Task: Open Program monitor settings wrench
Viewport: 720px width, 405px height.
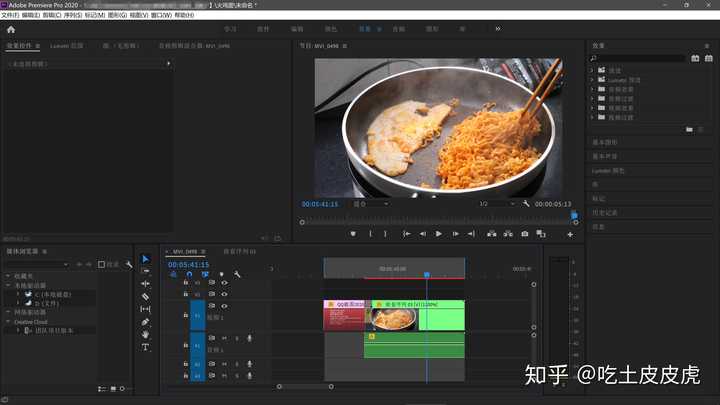Action: [526, 203]
